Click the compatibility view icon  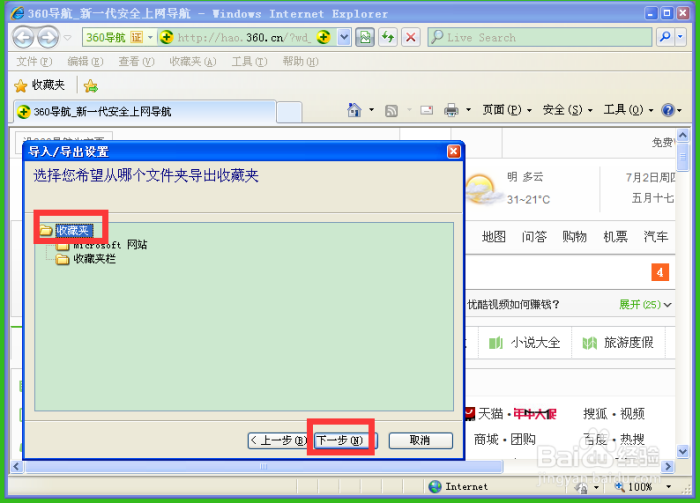coord(365,37)
